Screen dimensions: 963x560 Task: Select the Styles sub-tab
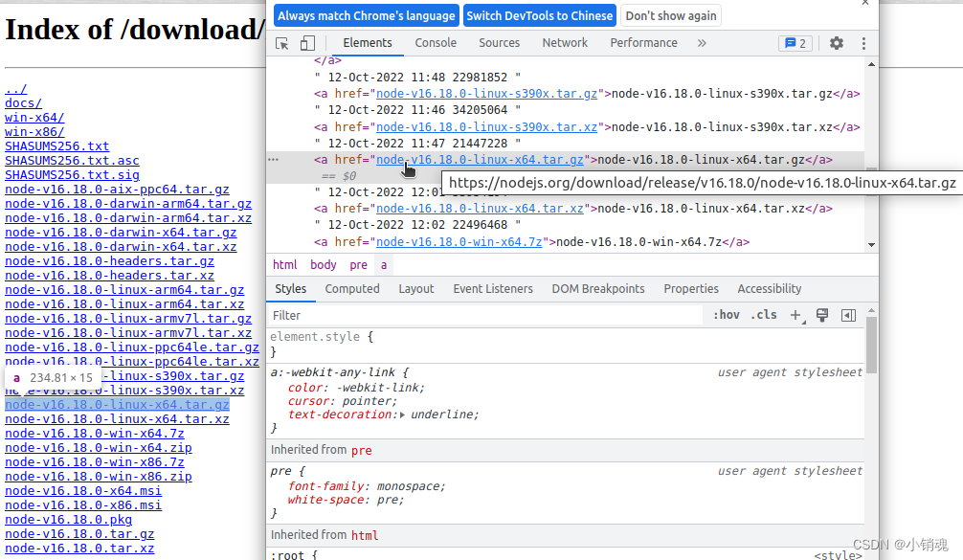(290, 288)
